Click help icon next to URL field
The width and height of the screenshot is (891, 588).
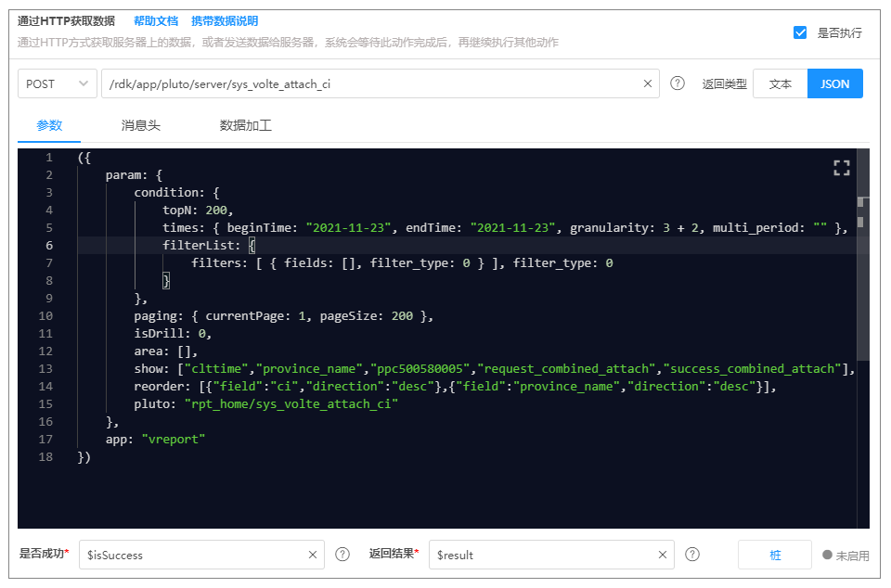click(x=678, y=83)
